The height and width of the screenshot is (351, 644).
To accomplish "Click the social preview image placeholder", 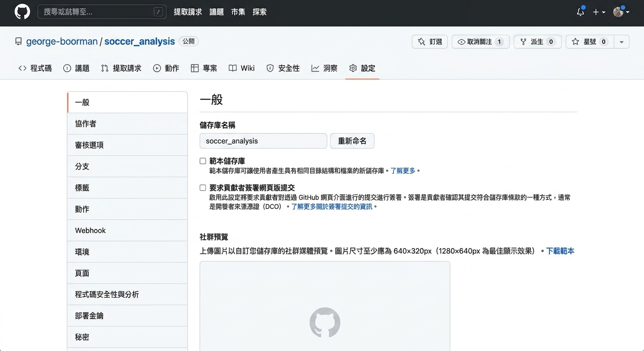I will tap(325, 306).
